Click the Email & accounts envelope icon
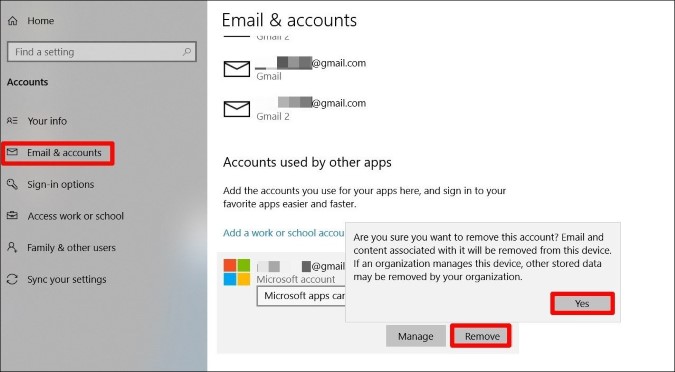Viewport: 675px width, 372px height. (12, 152)
